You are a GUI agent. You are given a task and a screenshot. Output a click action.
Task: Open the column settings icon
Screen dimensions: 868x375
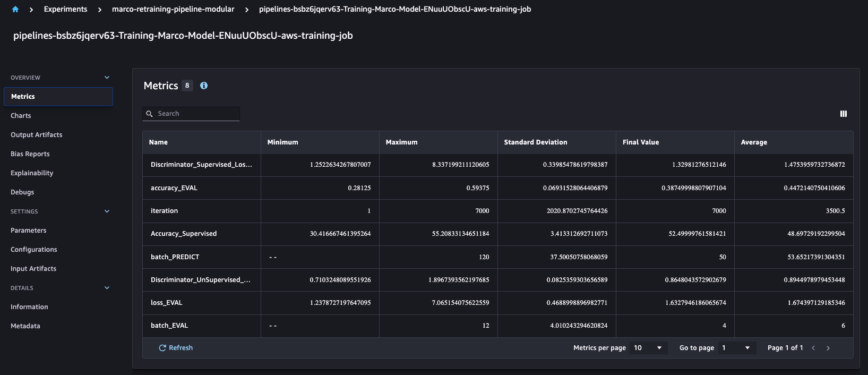843,114
